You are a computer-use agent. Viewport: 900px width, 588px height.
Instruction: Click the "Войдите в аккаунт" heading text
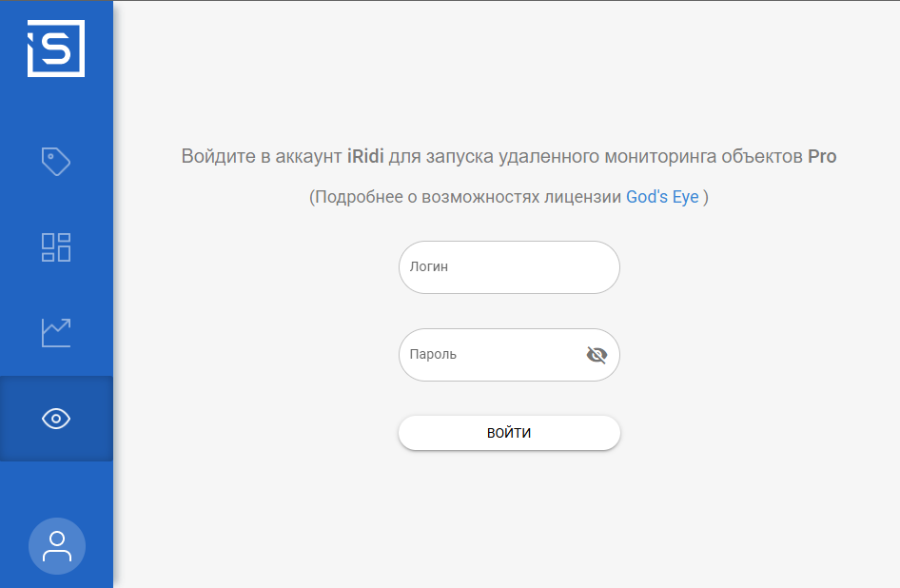[x=262, y=157]
